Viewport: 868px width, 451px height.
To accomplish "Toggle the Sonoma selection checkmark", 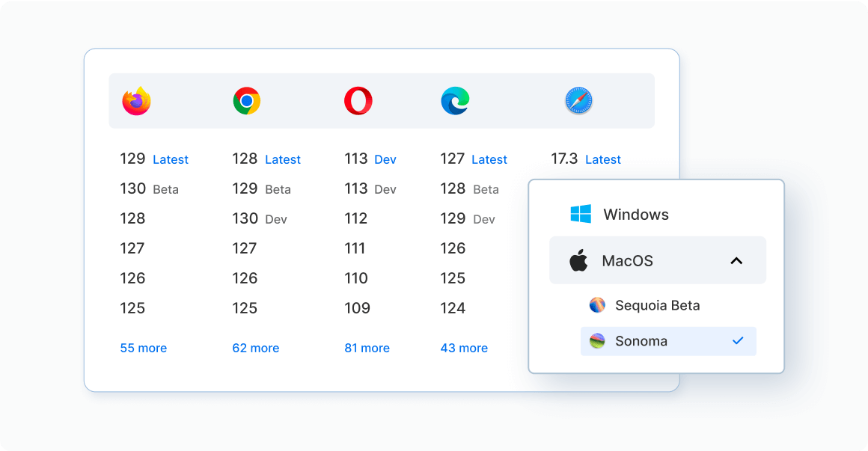I will coord(738,340).
